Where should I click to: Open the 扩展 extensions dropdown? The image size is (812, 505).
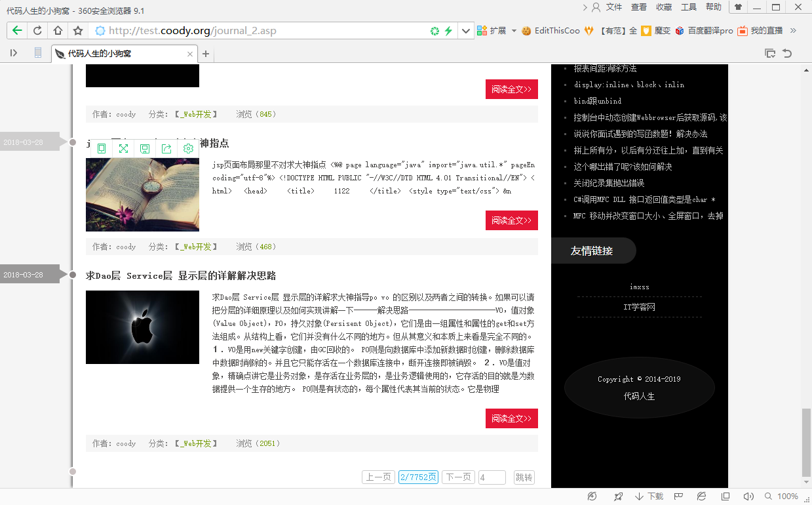(x=514, y=31)
